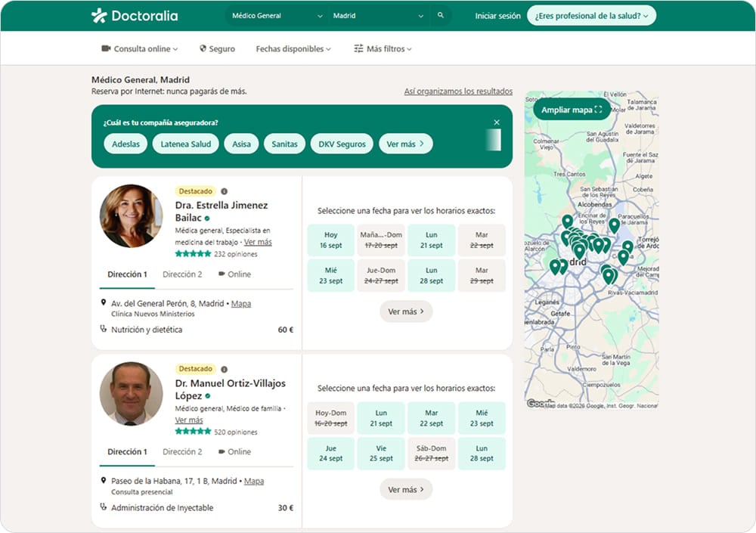Screen dimensions: 756x533
Task: Click info icon next to Estrella's Destacado badge
Action: pyautogui.click(x=225, y=191)
